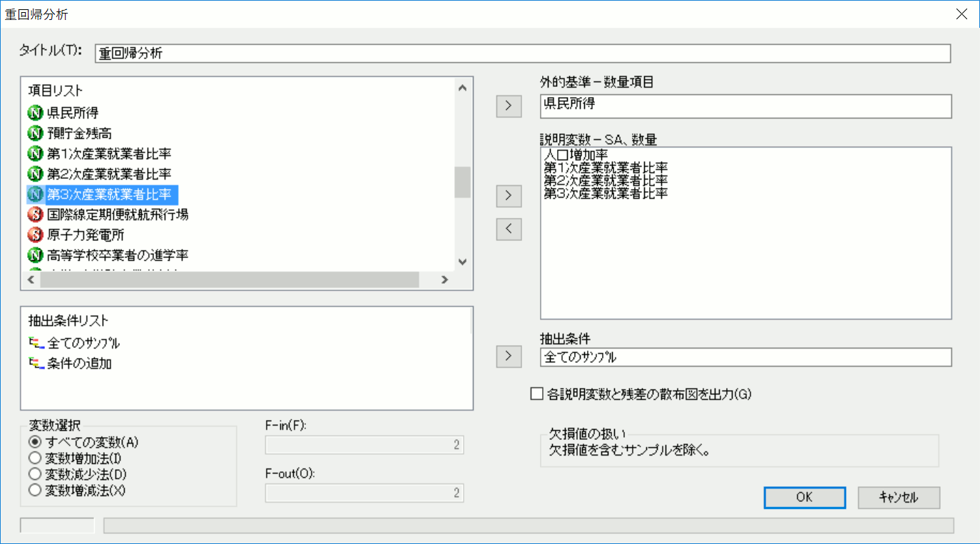
Task: Click the 抽出条件 field containing 全てのサンプル
Action: tap(746, 356)
